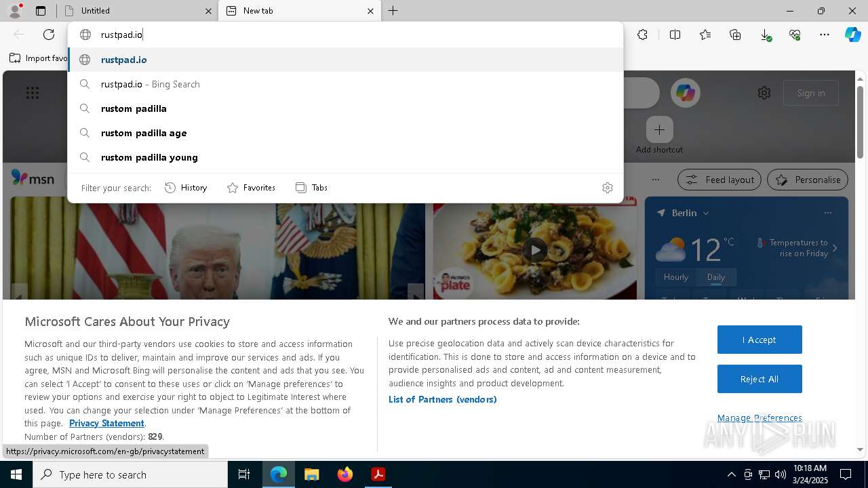
Task: Open the tab actions menu icon
Action: pyautogui.click(x=41, y=11)
